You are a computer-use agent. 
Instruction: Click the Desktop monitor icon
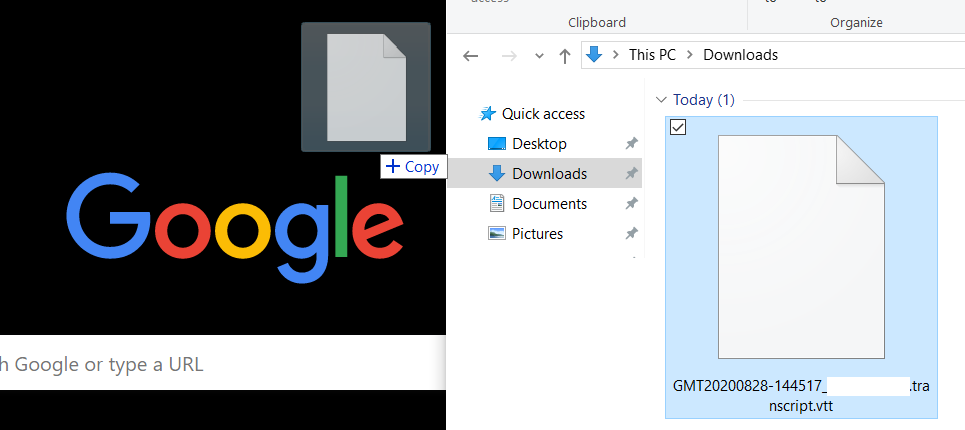point(497,144)
